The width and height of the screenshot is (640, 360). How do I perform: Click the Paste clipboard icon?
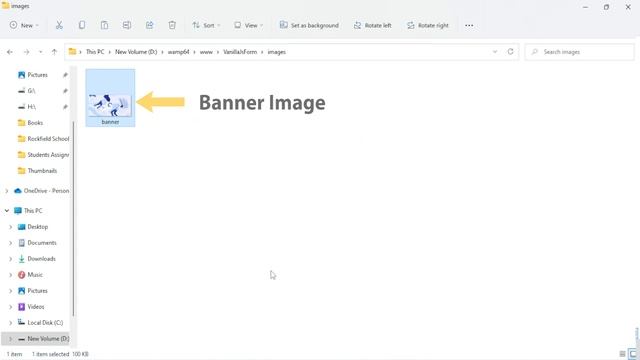pos(104,25)
